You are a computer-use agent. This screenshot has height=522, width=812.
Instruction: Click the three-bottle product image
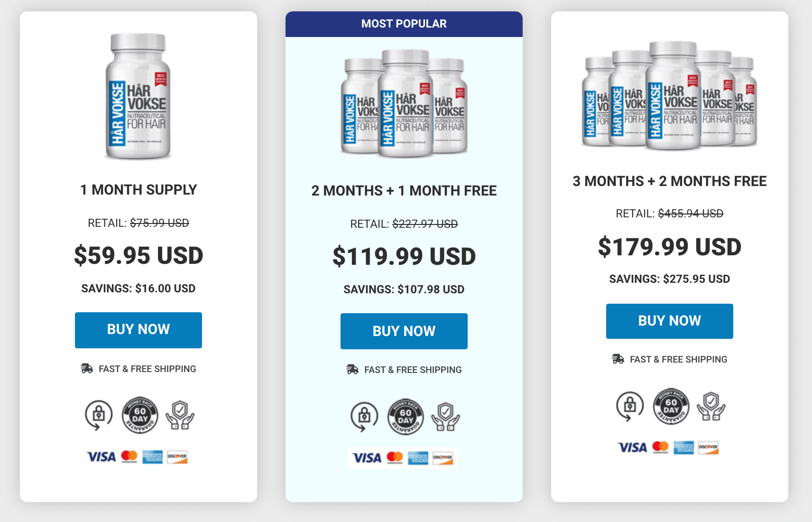404,103
